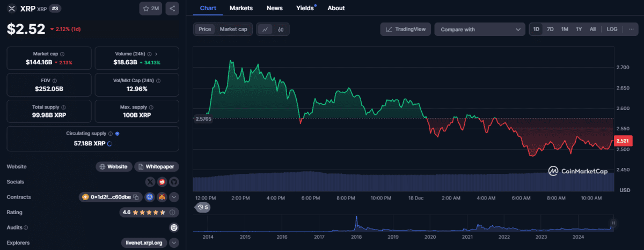This screenshot has height=250, width=644.
Task: Select the All time range
Action: click(x=592, y=29)
